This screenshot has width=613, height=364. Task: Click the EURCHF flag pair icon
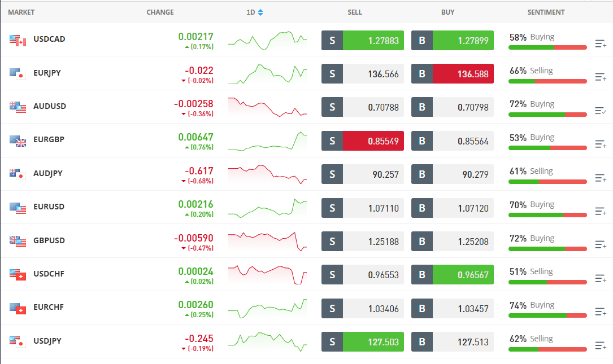pyautogui.click(x=18, y=308)
